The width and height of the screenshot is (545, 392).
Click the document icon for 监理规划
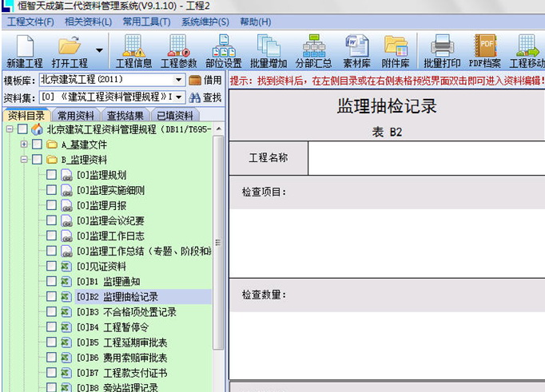66,175
